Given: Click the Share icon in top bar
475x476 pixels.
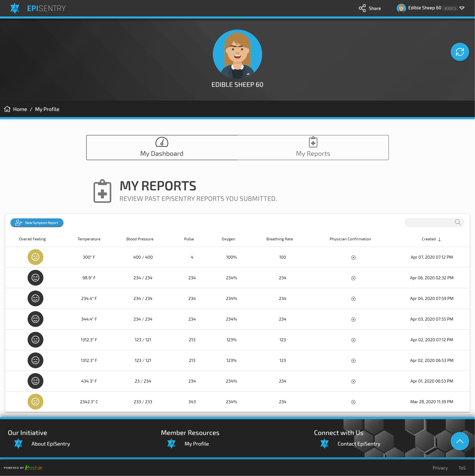Looking at the screenshot, I should (x=362, y=8).
